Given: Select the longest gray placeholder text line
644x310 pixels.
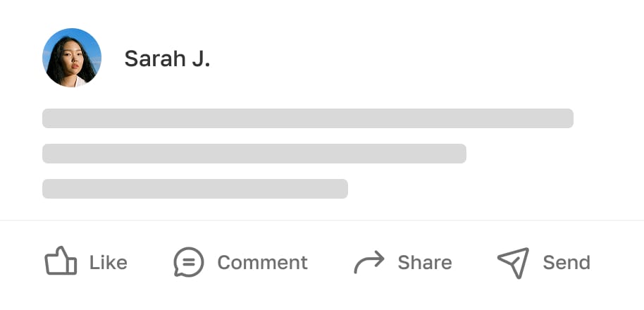Looking at the screenshot, I should click(308, 118).
